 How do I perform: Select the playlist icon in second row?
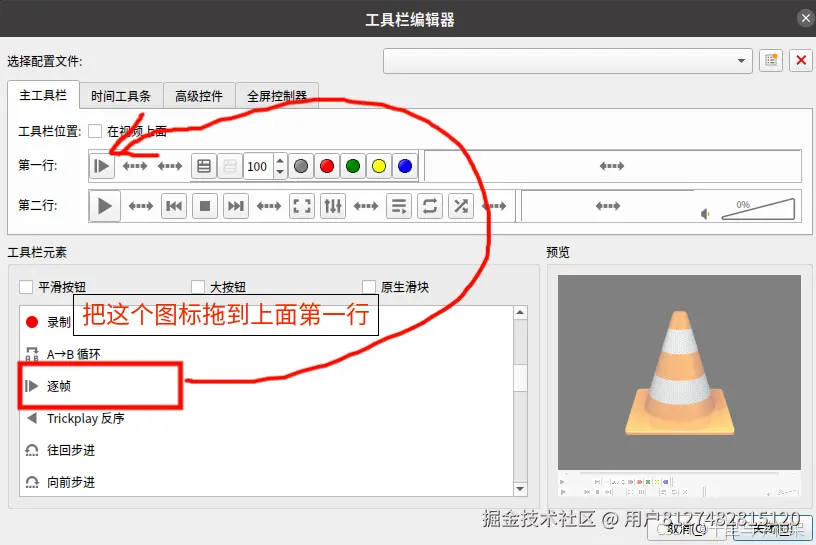pyautogui.click(x=399, y=206)
